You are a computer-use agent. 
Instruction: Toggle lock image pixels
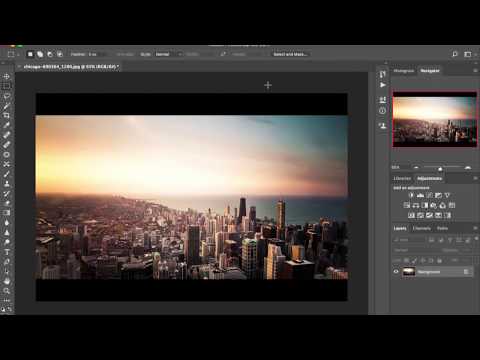click(415, 260)
